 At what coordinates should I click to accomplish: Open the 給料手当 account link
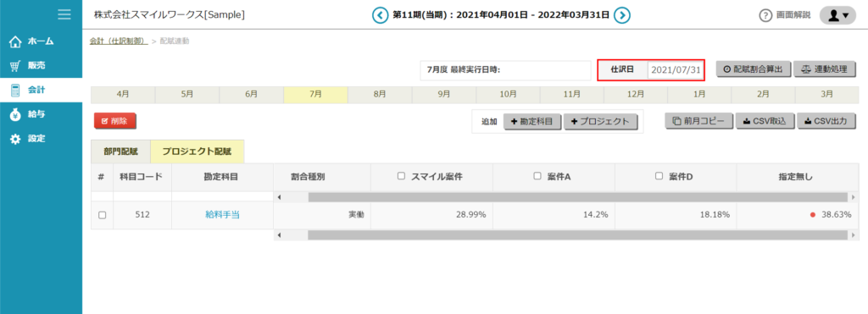click(222, 215)
